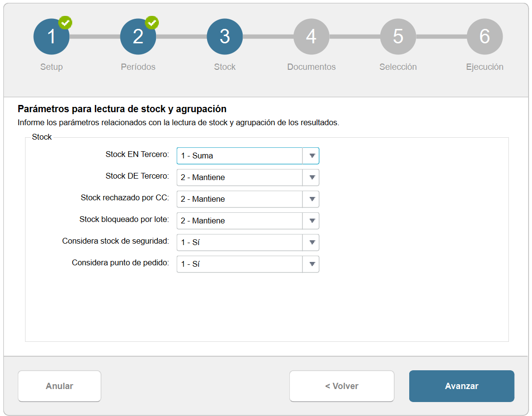Jump to step 4 Documentos circle
The image size is (532, 416).
(x=311, y=36)
